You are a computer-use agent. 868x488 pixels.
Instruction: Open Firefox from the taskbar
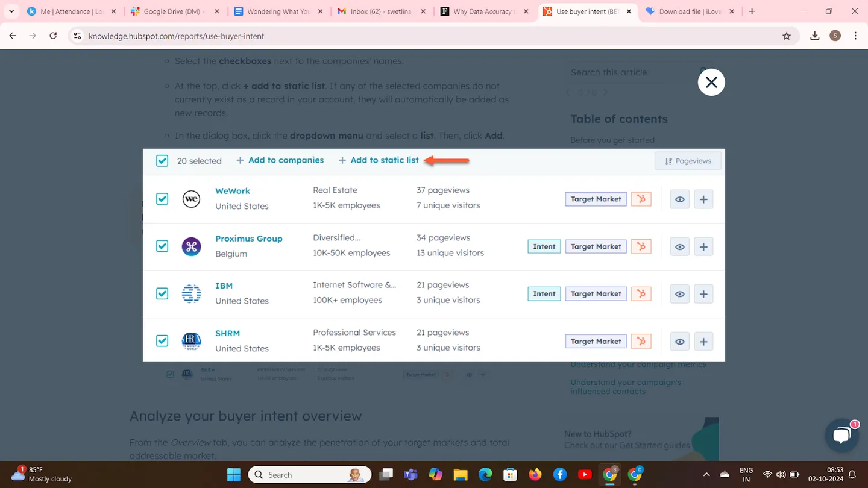pyautogui.click(x=535, y=475)
